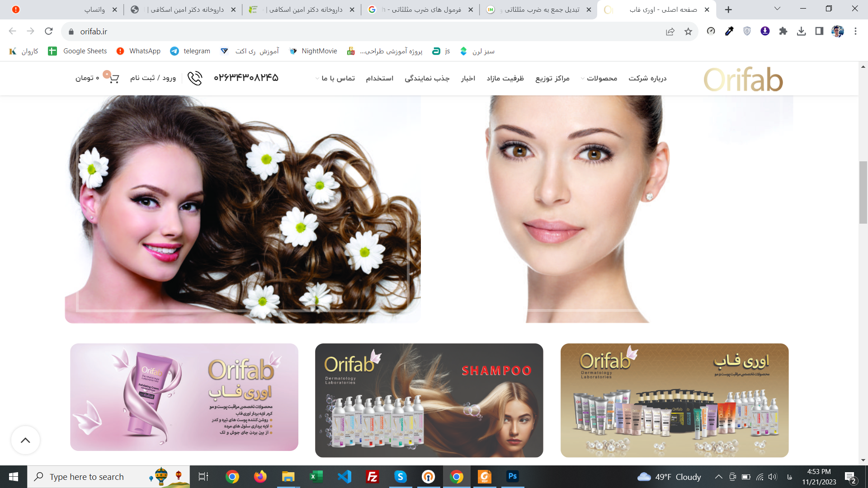The width and height of the screenshot is (868, 488).
Task: Click the purple download-manager extension icon
Action: (x=765, y=31)
